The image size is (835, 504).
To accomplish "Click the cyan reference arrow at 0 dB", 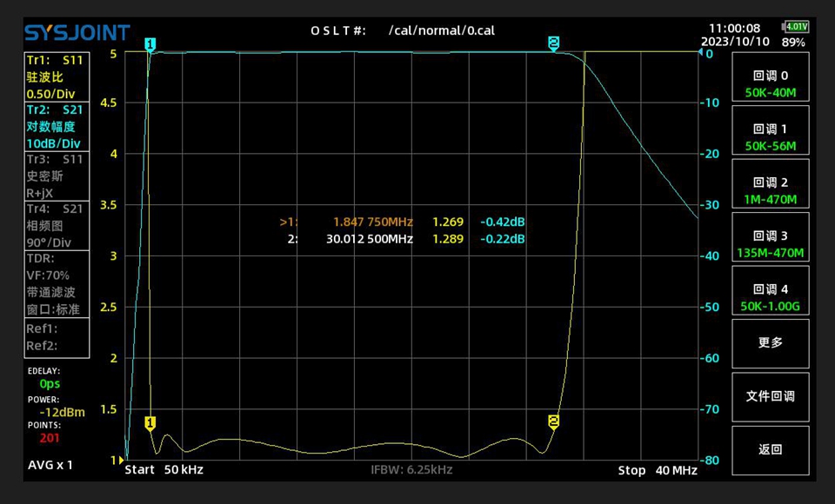I will click(700, 53).
